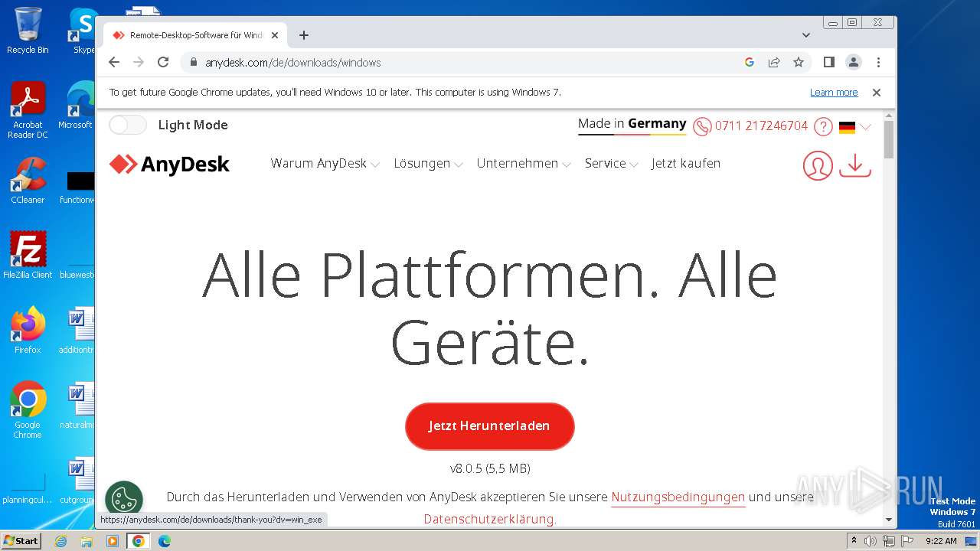Open the tab search chevron
The width and height of the screenshot is (980, 551).
click(805, 35)
